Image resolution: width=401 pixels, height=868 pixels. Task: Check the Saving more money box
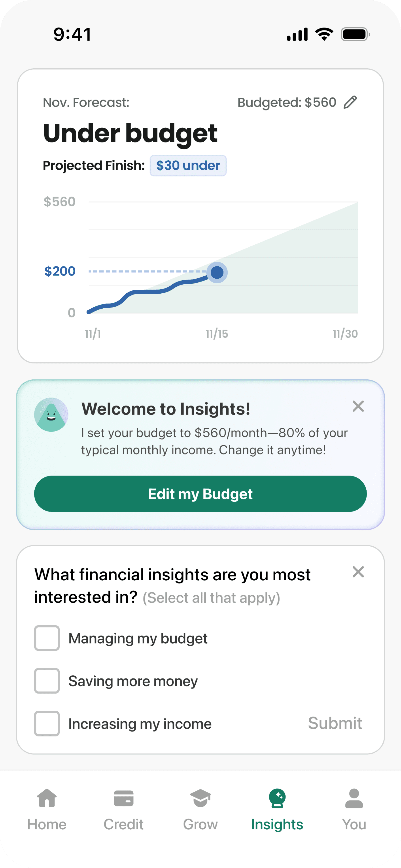point(47,681)
